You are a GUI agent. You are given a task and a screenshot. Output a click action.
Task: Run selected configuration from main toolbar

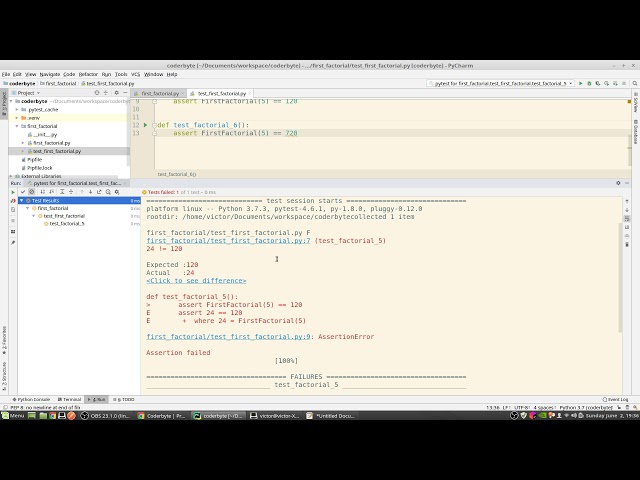click(581, 83)
